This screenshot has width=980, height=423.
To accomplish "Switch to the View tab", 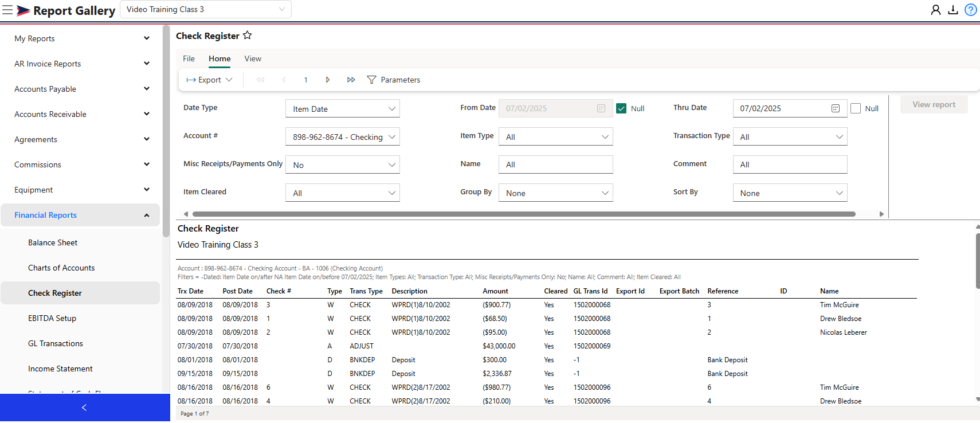I will tap(253, 58).
